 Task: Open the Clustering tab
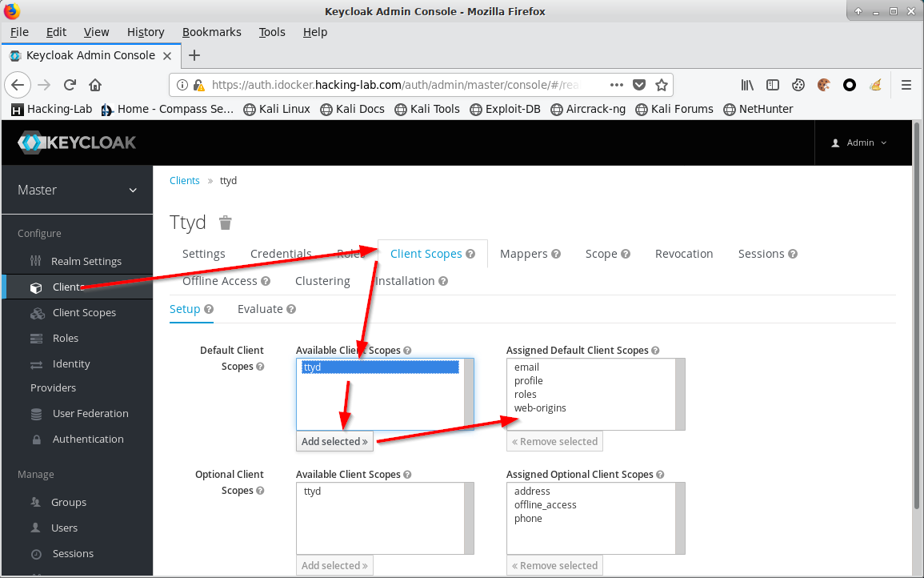pos(322,281)
